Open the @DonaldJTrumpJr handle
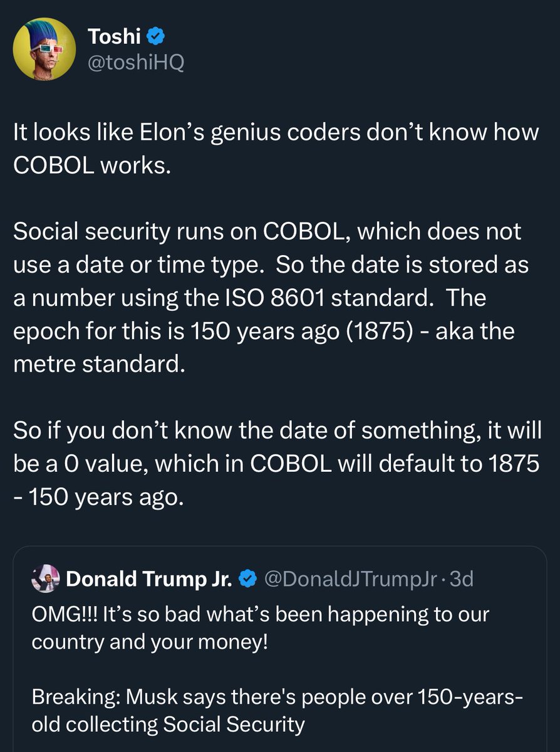560x752 pixels. (351, 579)
